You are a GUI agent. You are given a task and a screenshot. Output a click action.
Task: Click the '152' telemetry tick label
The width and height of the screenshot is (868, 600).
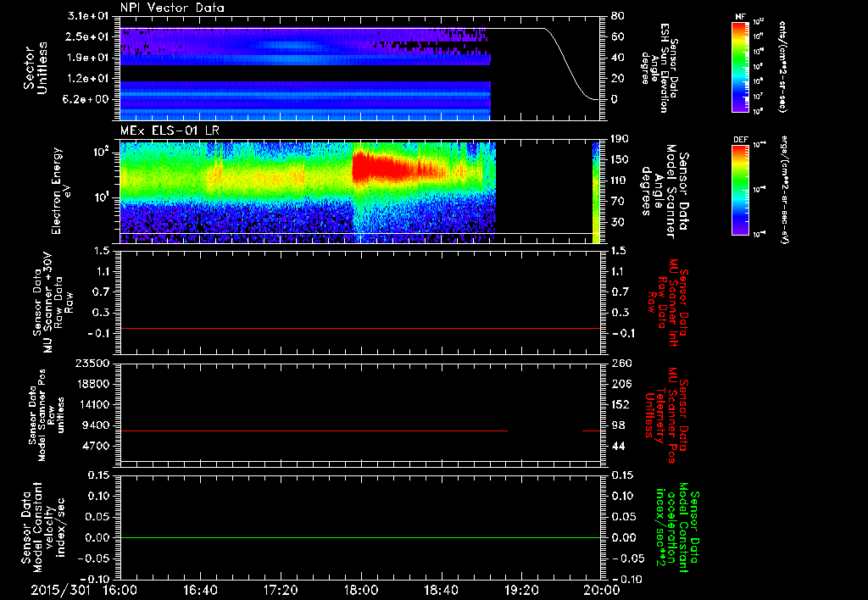(620, 404)
